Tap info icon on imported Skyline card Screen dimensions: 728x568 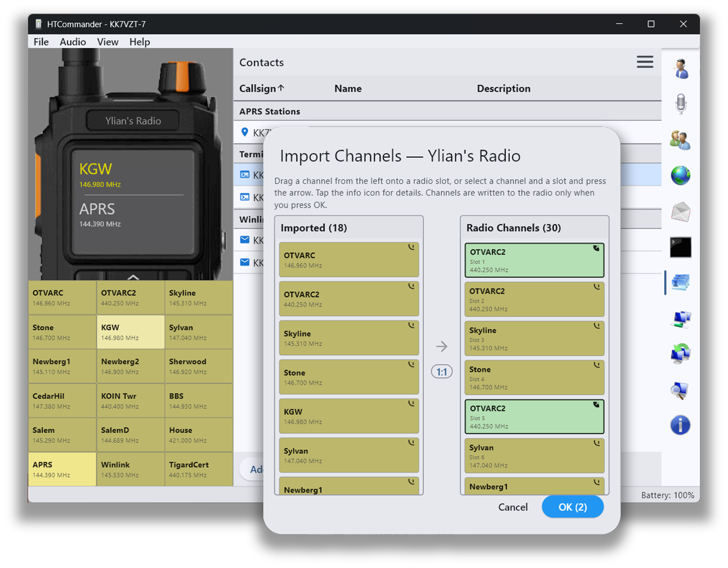click(411, 326)
